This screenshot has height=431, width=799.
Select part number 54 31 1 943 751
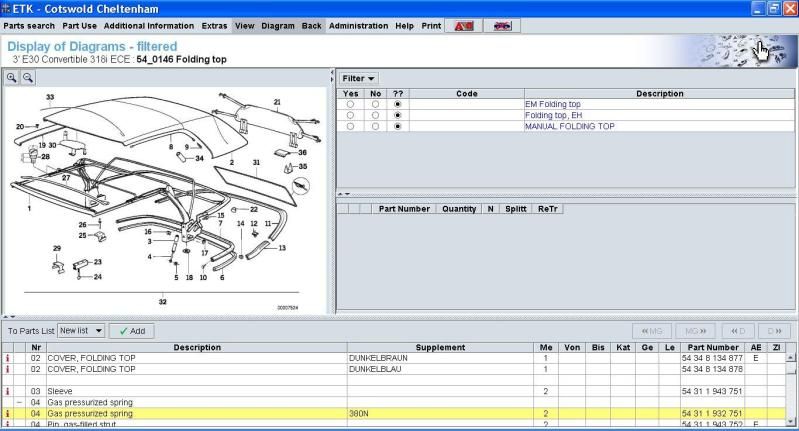click(x=712, y=392)
